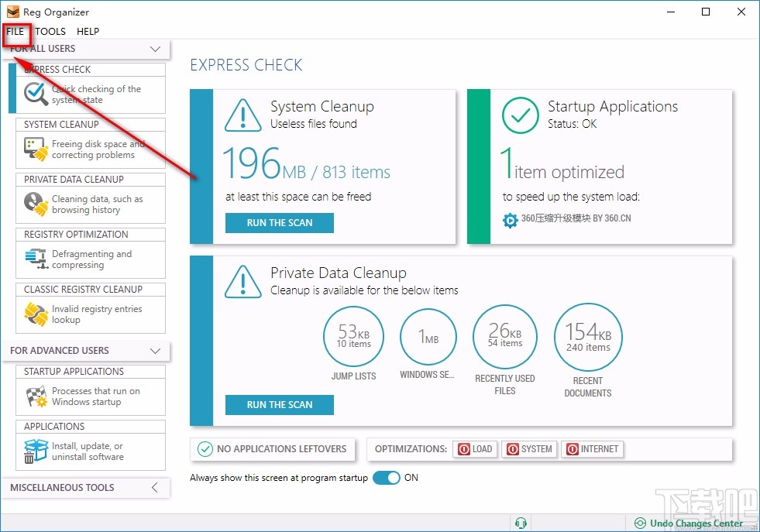Click the SYSTEM optimization button
The height and width of the screenshot is (532, 760).
click(x=530, y=449)
